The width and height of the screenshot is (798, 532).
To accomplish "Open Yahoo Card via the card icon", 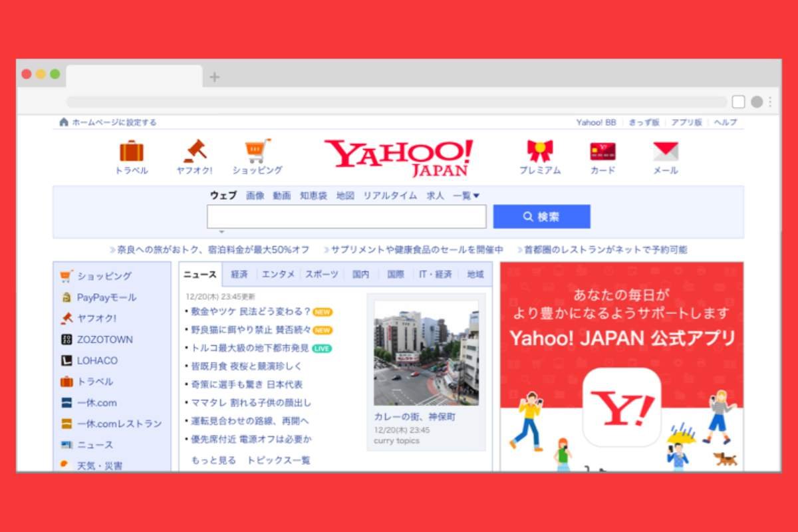I will click(602, 150).
